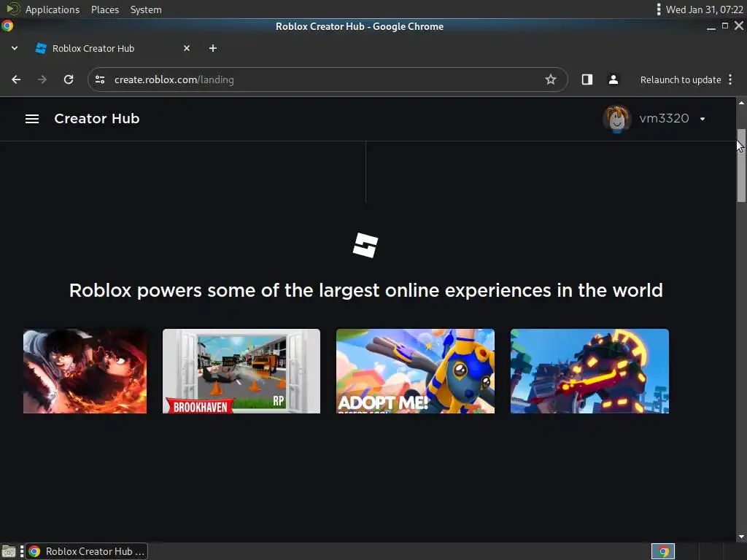Click the page heading about largest online experiences
The width and height of the screenshot is (747, 560).
tap(366, 290)
